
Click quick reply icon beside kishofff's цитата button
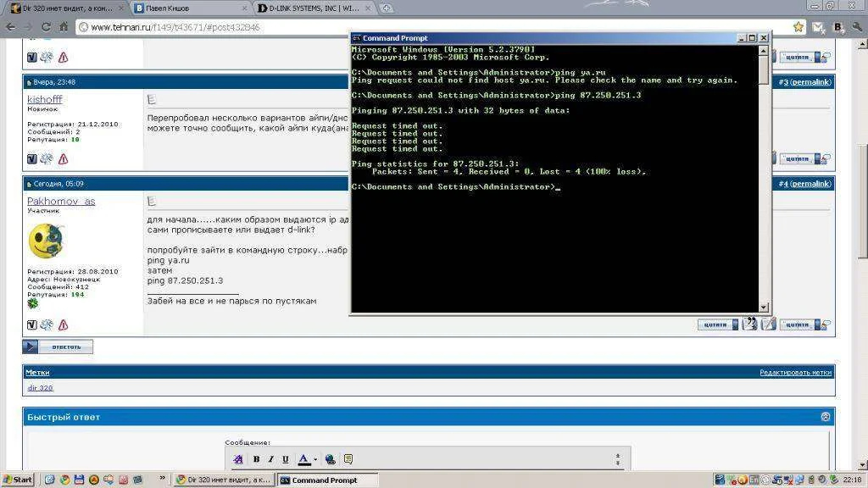[x=826, y=158]
